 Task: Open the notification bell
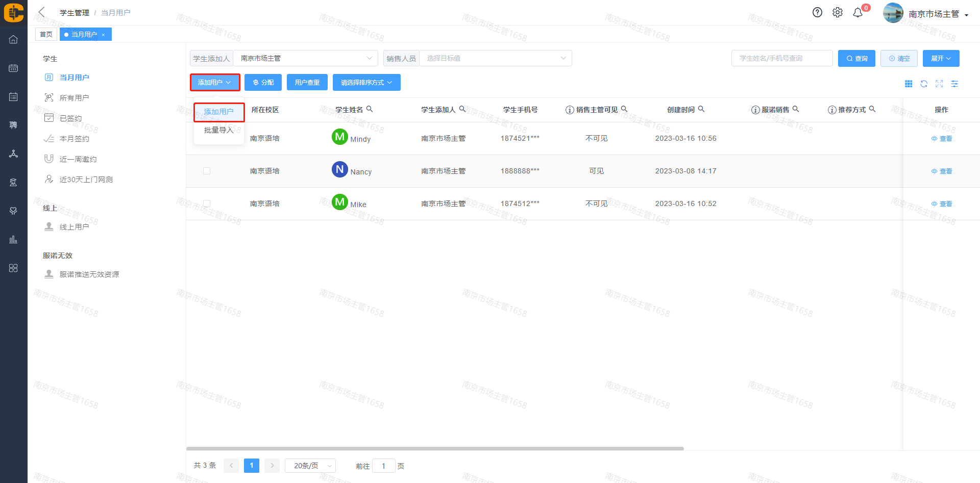pos(858,13)
